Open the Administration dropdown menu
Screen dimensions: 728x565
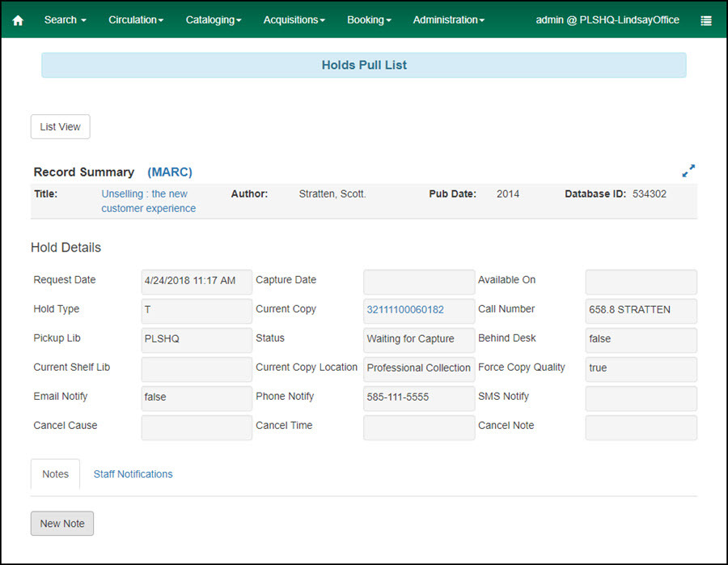448,20
